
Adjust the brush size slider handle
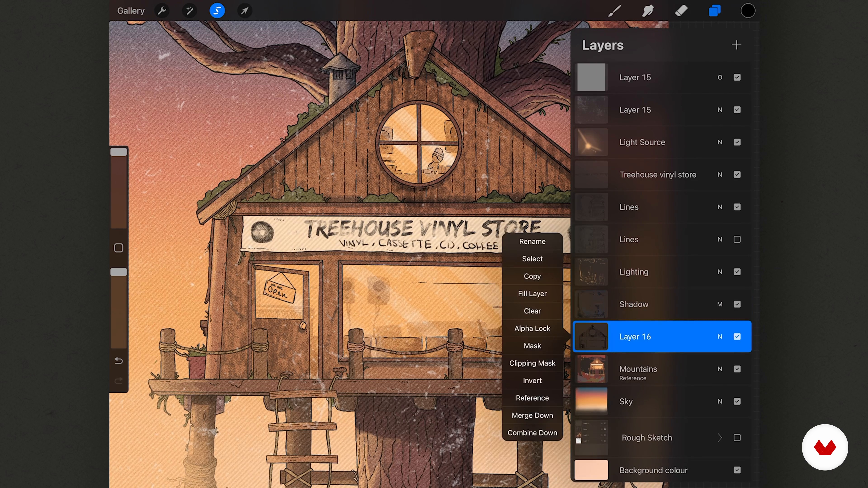[x=119, y=152]
